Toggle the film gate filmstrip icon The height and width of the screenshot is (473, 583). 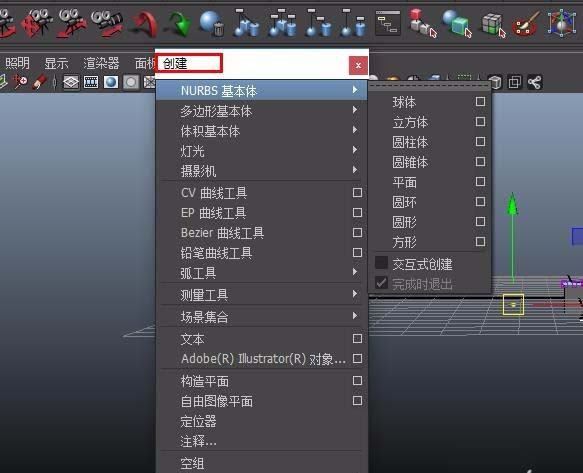click(x=91, y=82)
